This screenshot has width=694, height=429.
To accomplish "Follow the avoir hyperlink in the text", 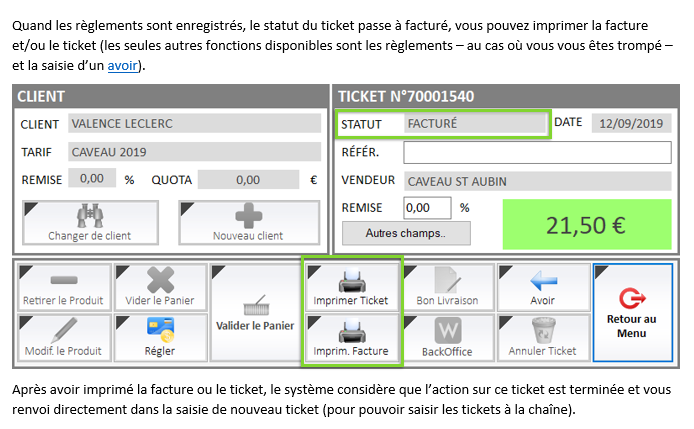I will click(x=123, y=66).
